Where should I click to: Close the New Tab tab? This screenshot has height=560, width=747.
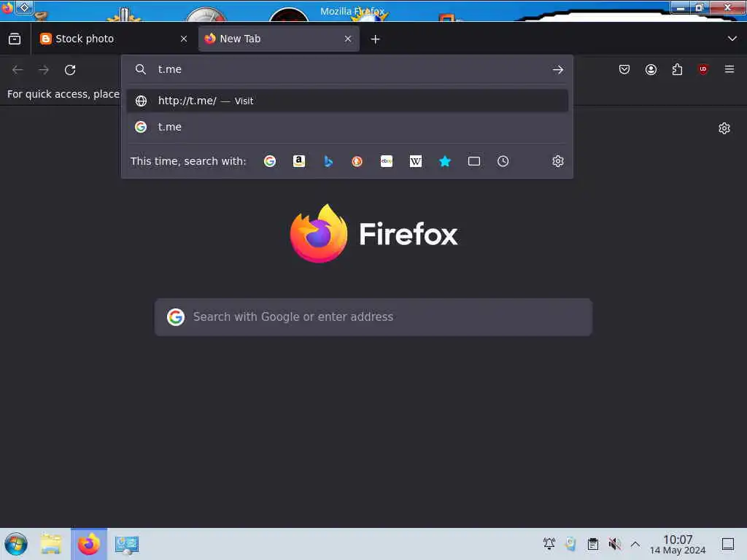348,39
